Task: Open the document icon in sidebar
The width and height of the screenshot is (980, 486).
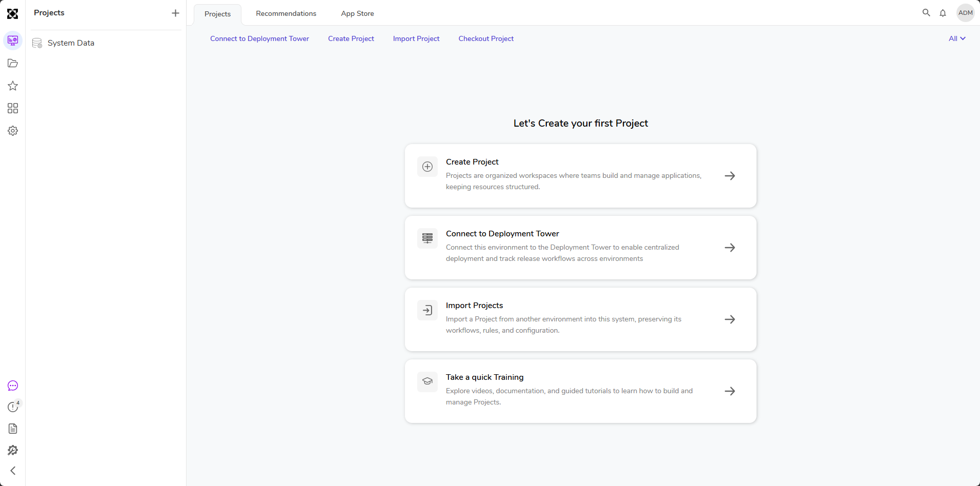Action: [x=13, y=429]
